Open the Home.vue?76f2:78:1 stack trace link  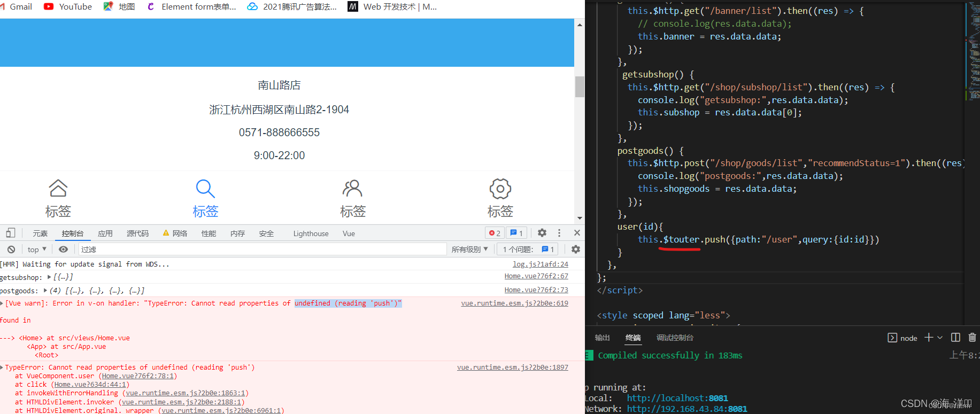click(x=137, y=376)
